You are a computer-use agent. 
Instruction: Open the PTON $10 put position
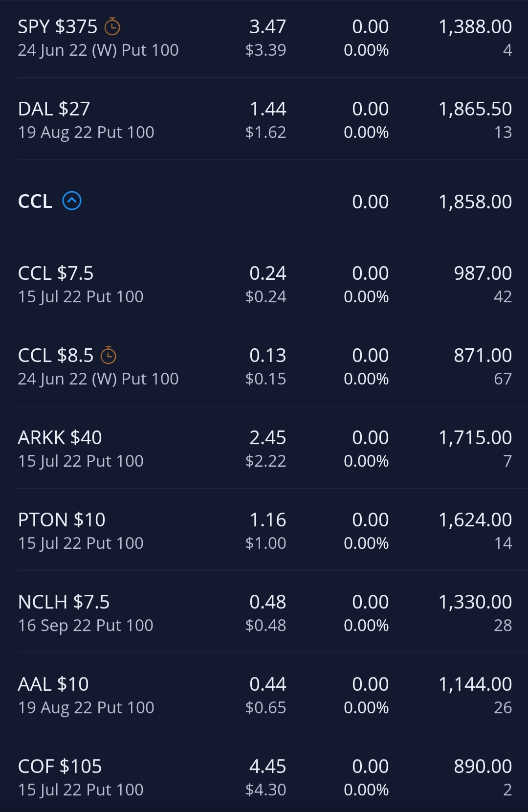point(264,530)
